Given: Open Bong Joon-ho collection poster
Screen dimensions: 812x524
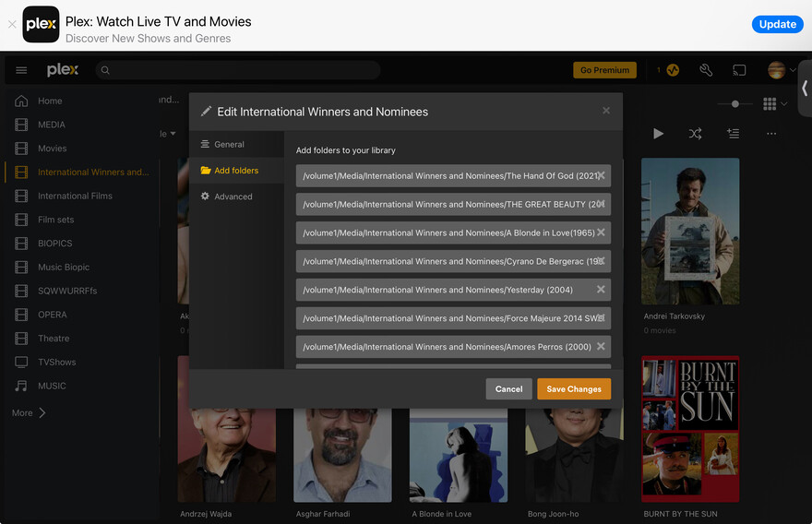Looking at the screenshot, I should pyautogui.click(x=574, y=455).
